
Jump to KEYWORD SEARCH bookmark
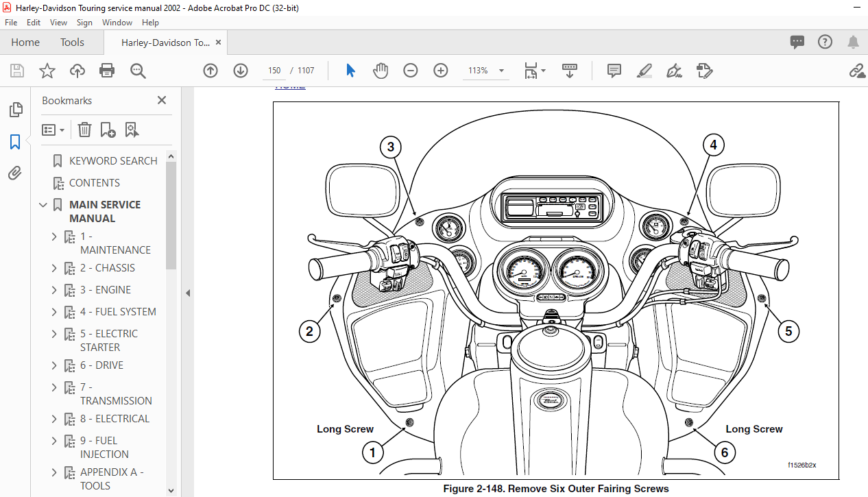click(x=113, y=161)
